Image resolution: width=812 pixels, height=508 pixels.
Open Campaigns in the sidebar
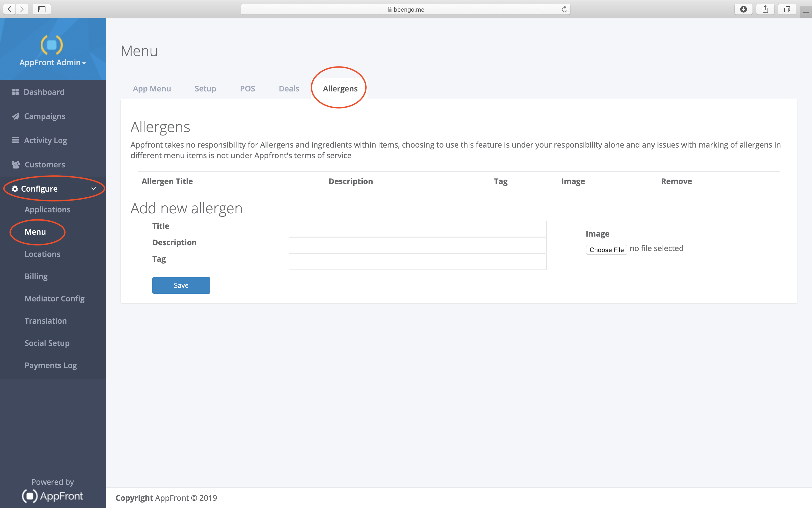tap(45, 116)
